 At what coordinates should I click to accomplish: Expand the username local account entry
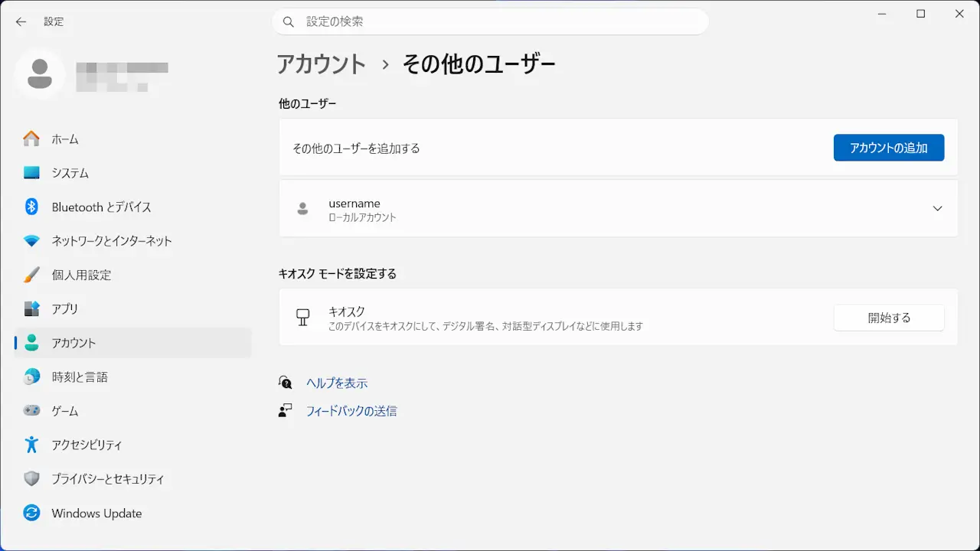point(937,209)
